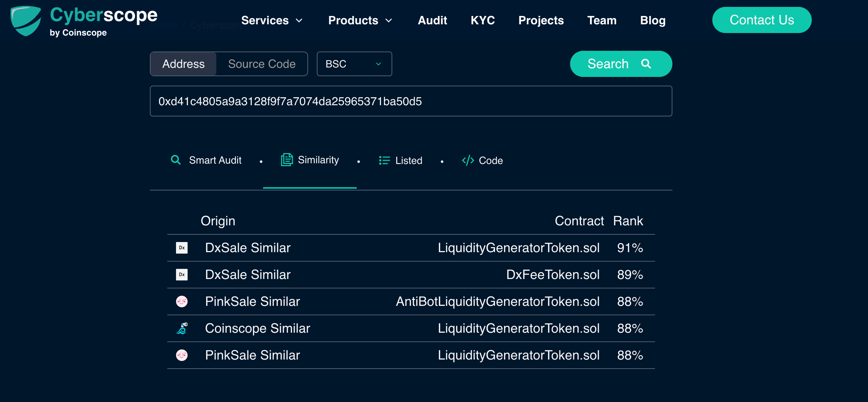Screen dimensions: 868x402
Task: Click DxSale Similar in the 91% row
Action: coord(248,248)
